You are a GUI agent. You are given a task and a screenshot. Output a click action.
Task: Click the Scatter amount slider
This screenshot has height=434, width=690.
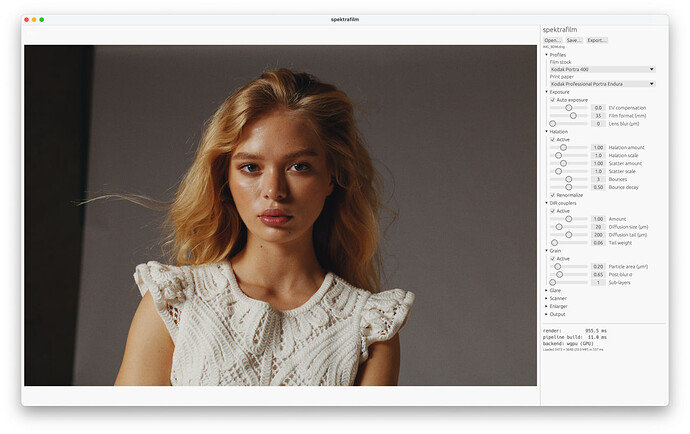(x=569, y=163)
